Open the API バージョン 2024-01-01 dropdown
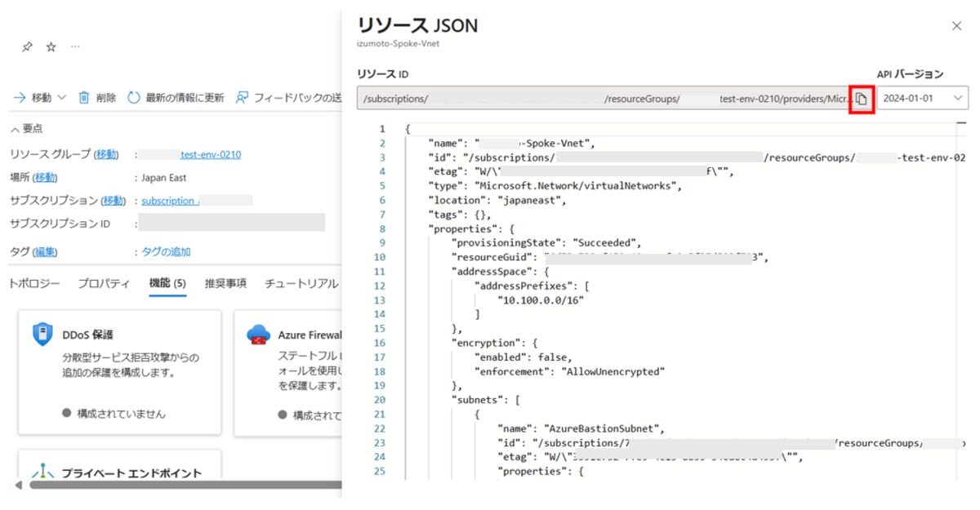Screen dimensions: 980x510 [x=922, y=98]
